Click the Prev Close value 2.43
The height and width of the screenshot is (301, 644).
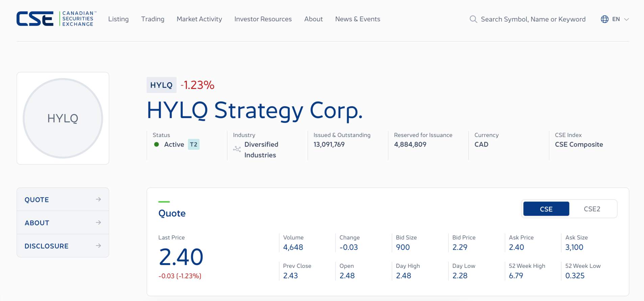tap(291, 276)
